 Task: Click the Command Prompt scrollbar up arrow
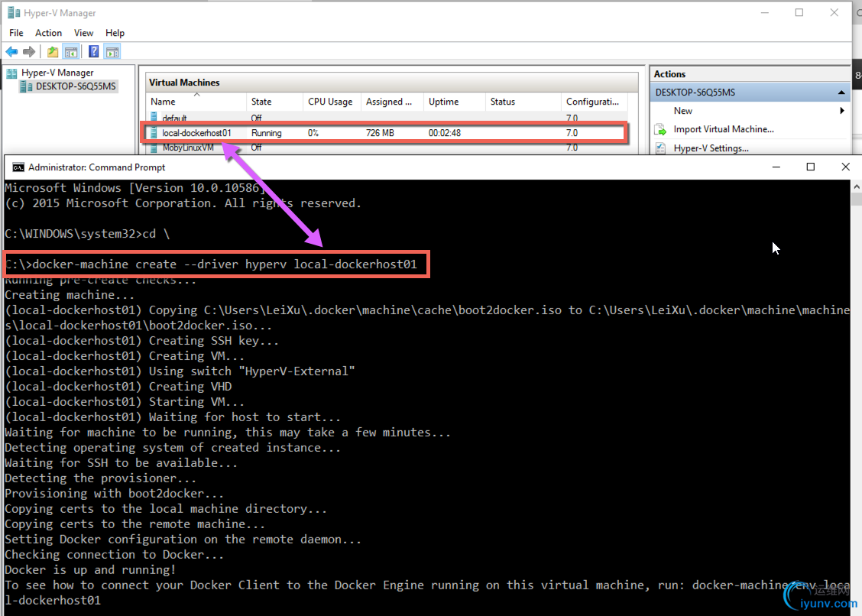click(857, 186)
